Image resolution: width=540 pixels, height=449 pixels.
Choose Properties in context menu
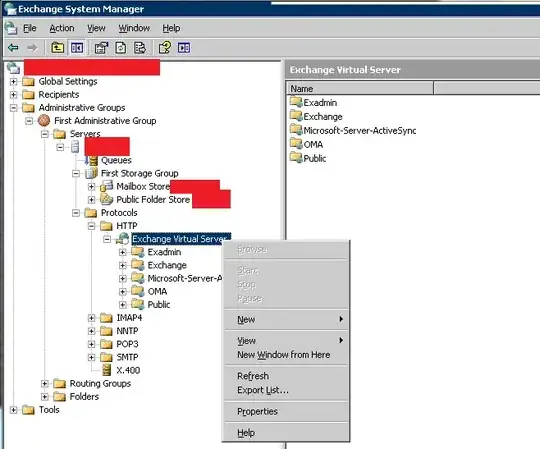point(286,411)
